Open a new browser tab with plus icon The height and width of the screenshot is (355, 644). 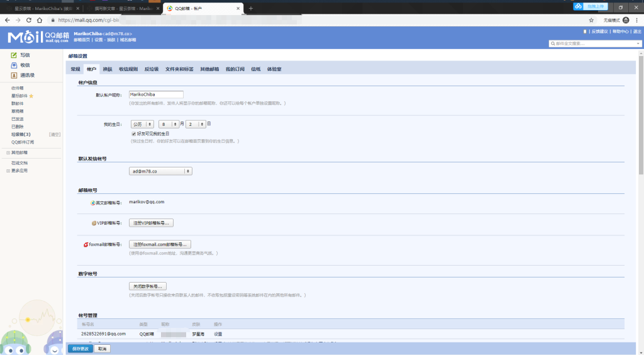click(250, 8)
